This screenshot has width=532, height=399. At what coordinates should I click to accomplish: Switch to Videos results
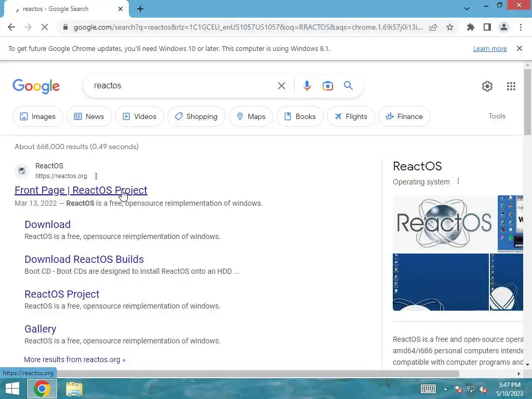click(139, 116)
